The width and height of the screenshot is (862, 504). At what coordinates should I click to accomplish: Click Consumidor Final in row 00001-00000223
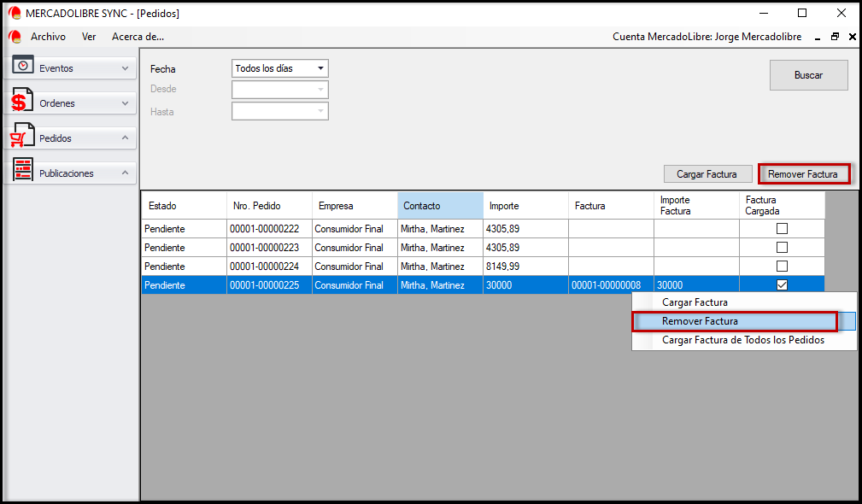pyautogui.click(x=355, y=248)
